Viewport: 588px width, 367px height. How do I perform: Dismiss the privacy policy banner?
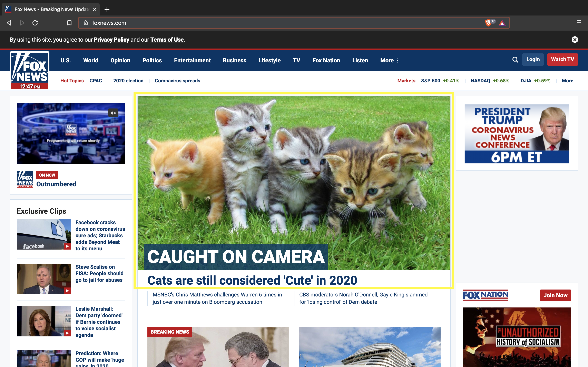point(575,40)
